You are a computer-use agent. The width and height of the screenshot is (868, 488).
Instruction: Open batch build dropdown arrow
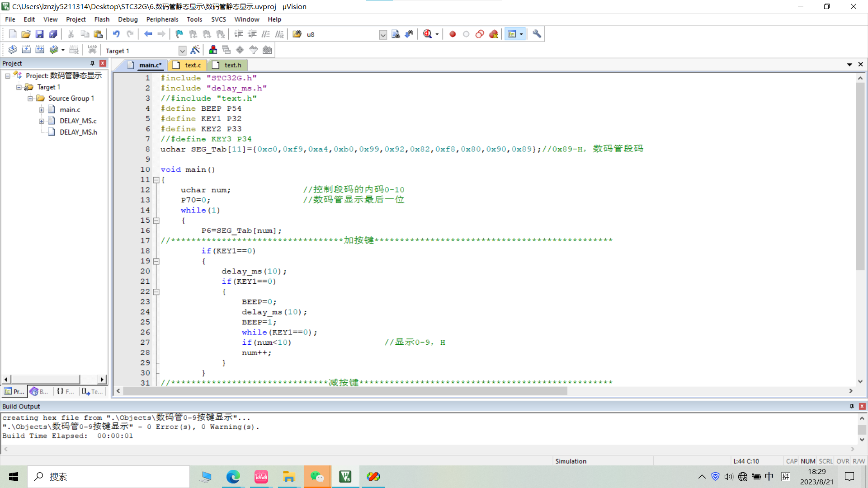point(63,50)
